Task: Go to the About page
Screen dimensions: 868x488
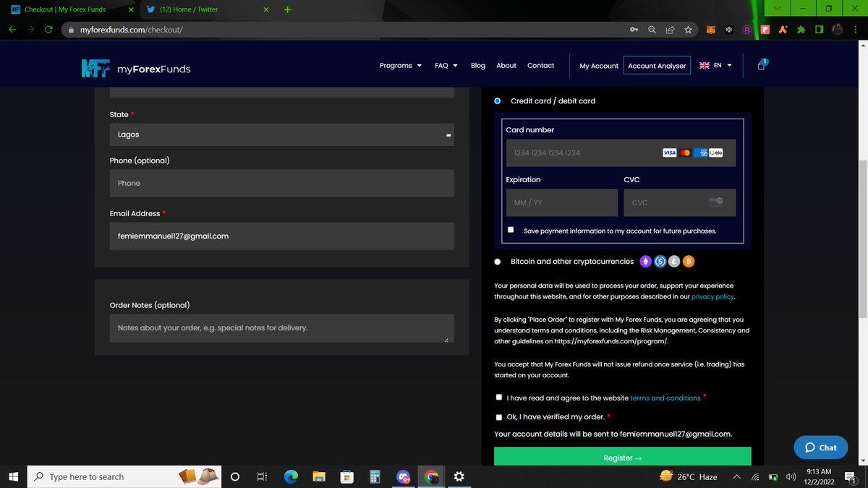Action: click(506, 66)
